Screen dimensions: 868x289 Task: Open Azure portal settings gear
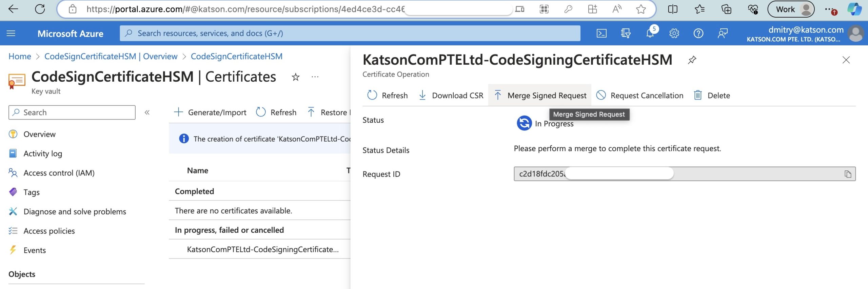(x=674, y=33)
